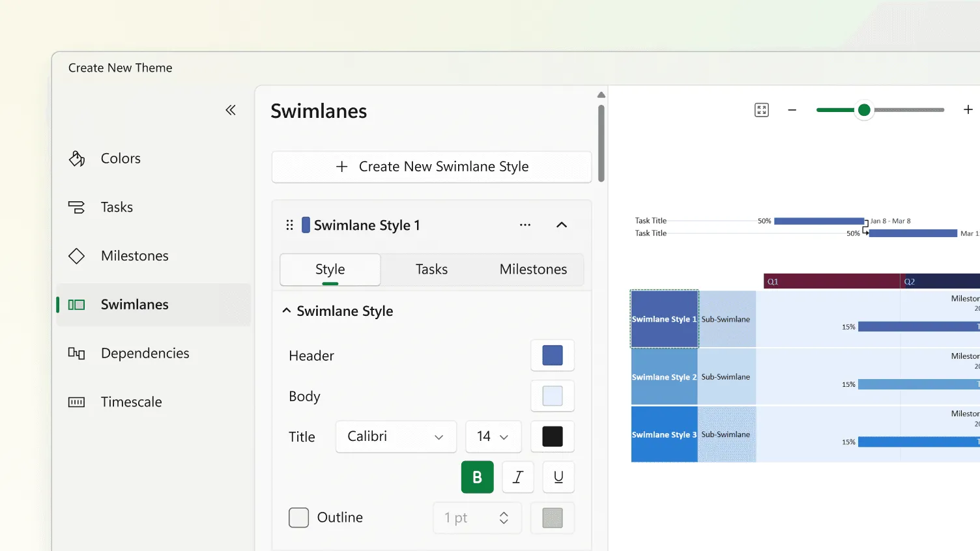Switch to the Style tab

coord(330,270)
